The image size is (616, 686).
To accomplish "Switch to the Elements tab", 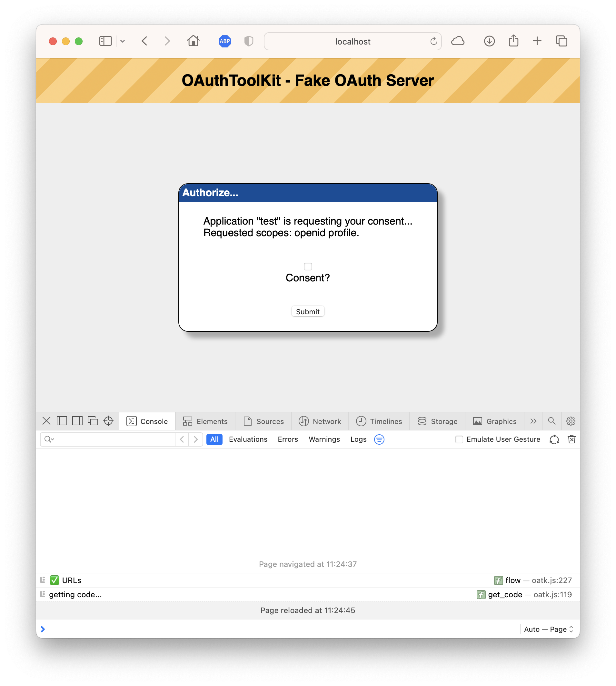I will click(x=205, y=421).
